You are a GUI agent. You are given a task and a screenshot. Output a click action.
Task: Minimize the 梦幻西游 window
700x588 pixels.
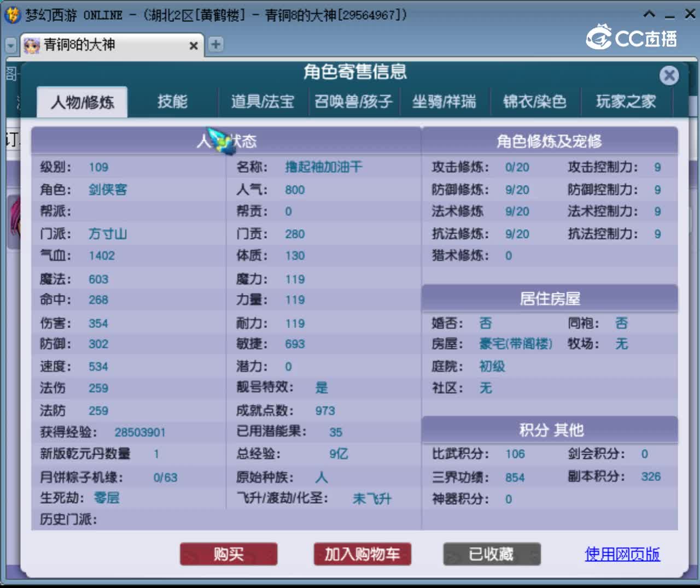tap(669, 16)
